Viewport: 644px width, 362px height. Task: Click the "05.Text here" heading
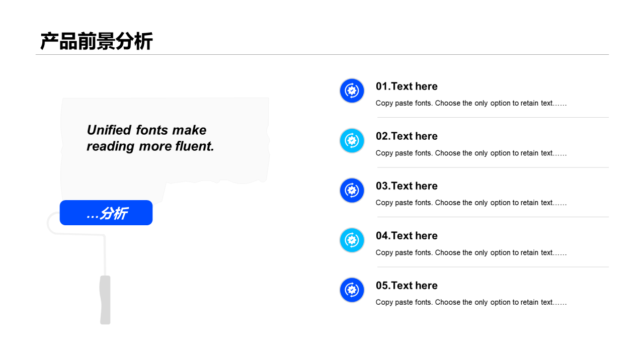click(407, 286)
